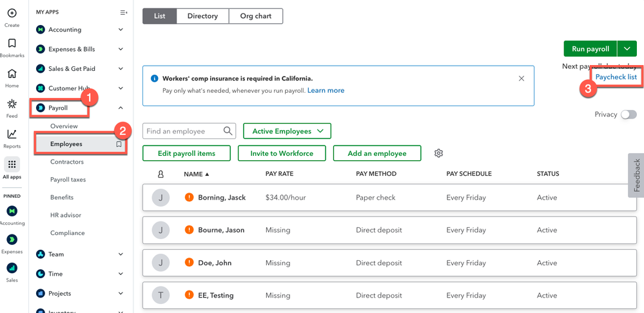Open the Active Employees filter dropdown
This screenshot has height=313, width=644.
pyautogui.click(x=287, y=131)
